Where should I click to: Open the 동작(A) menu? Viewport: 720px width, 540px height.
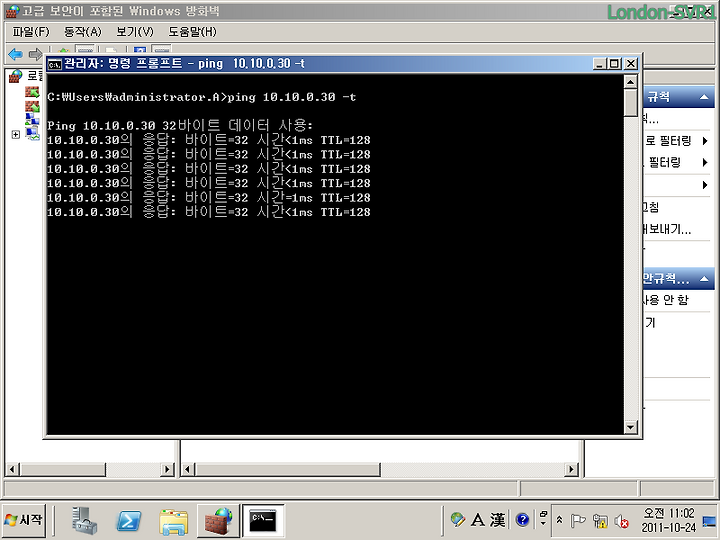coord(82,32)
